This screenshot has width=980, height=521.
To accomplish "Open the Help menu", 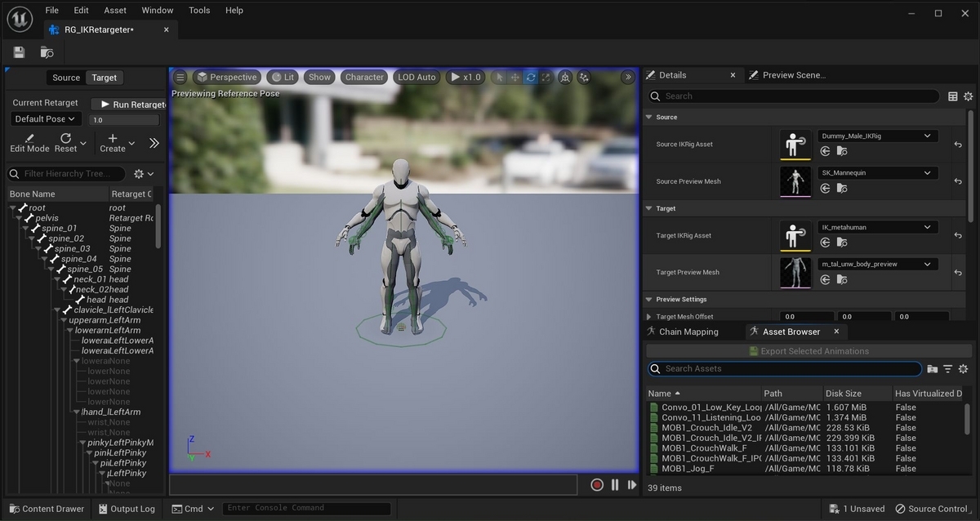I will 234,11.
